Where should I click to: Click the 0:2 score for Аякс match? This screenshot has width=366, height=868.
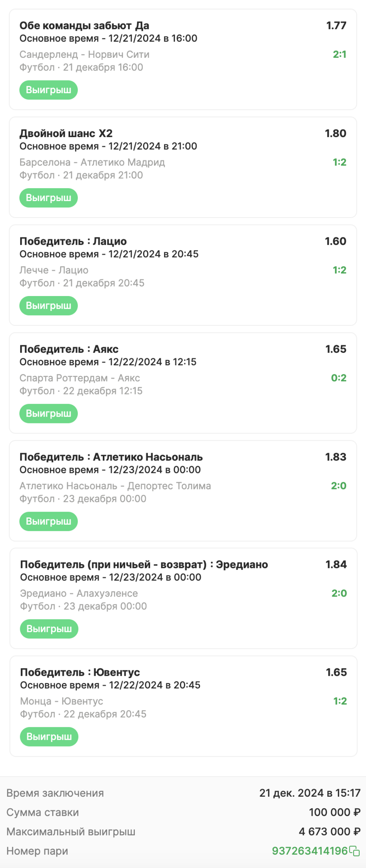[x=339, y=378]
